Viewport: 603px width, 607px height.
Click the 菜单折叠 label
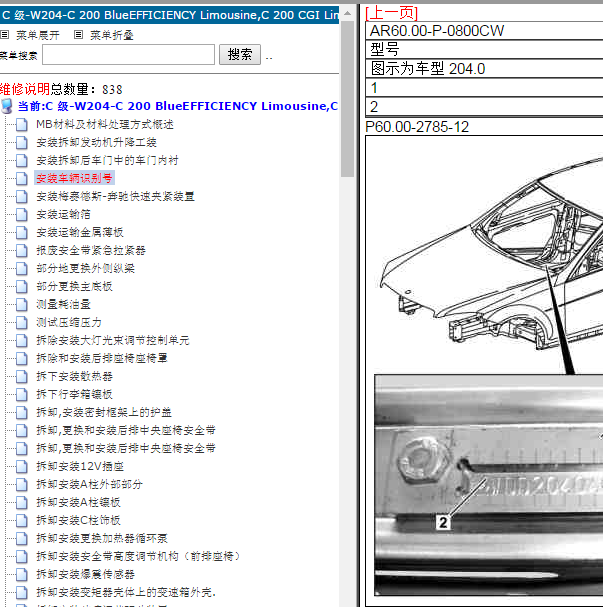click(x=112, y=35)
